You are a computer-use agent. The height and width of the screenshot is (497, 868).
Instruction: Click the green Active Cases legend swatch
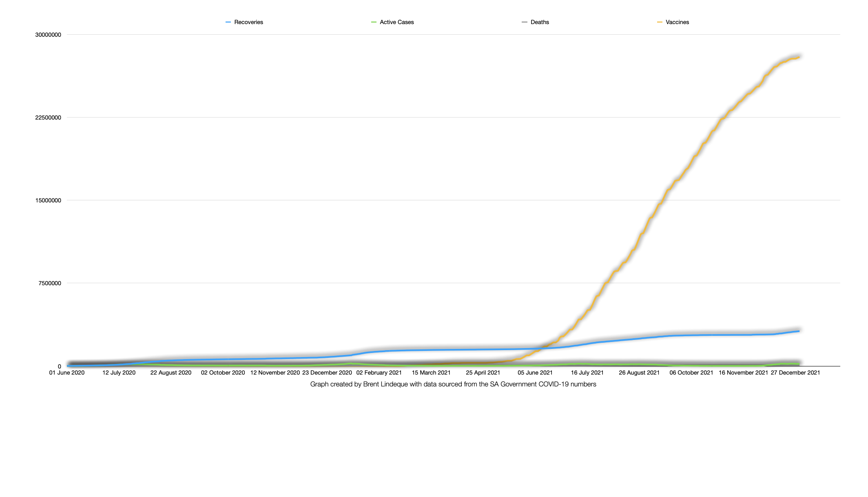pos(374,22)
